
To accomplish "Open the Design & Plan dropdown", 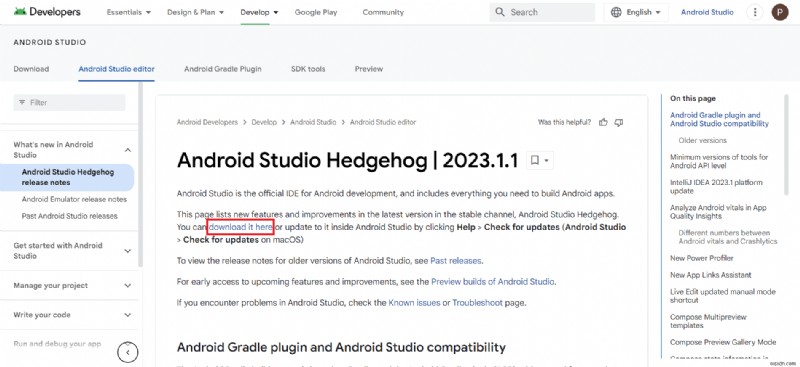I will point(195,12).
